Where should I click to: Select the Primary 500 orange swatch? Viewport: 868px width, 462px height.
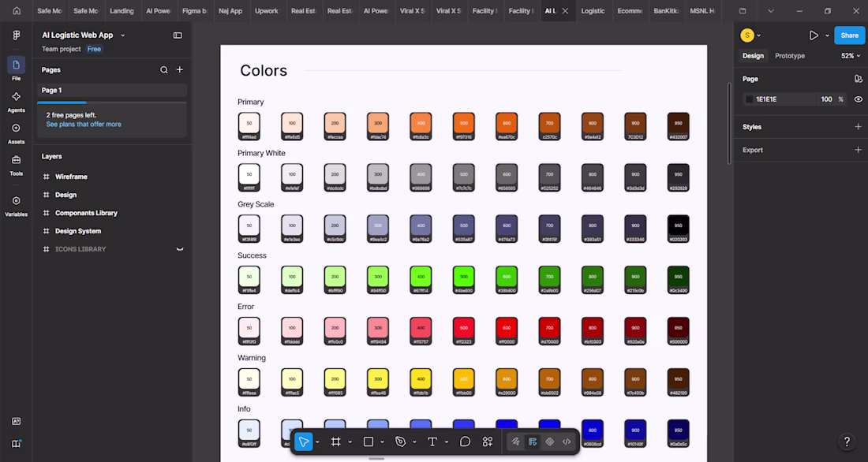(x=463, y=126)
